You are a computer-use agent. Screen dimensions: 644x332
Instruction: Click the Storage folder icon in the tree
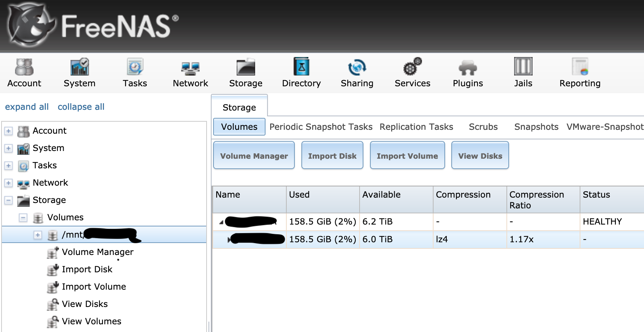point(24,201)
